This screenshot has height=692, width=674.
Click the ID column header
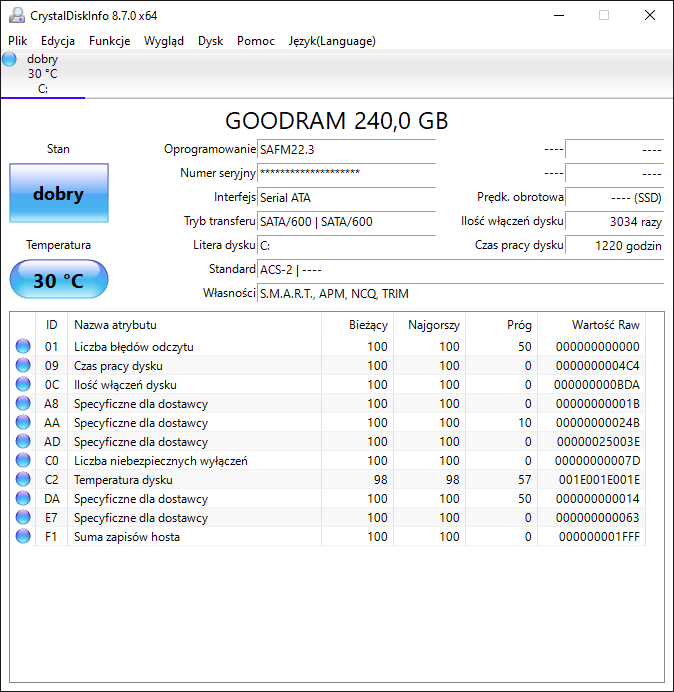51,325
